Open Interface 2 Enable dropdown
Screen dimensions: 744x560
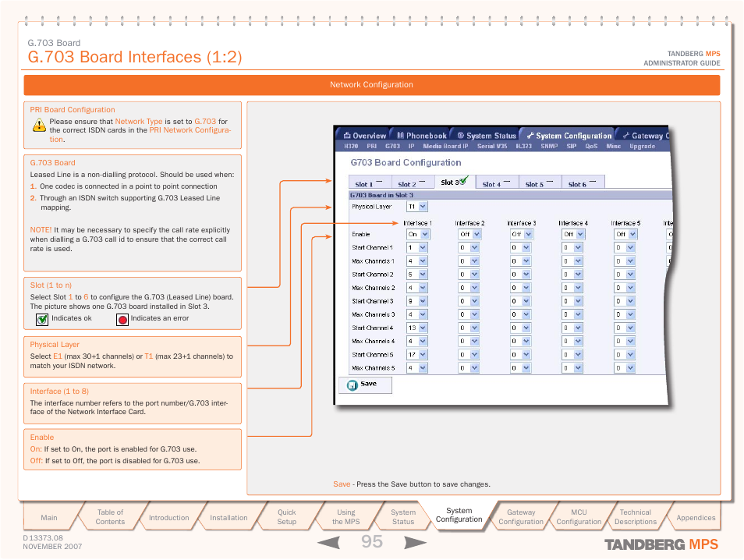point(469,234)
